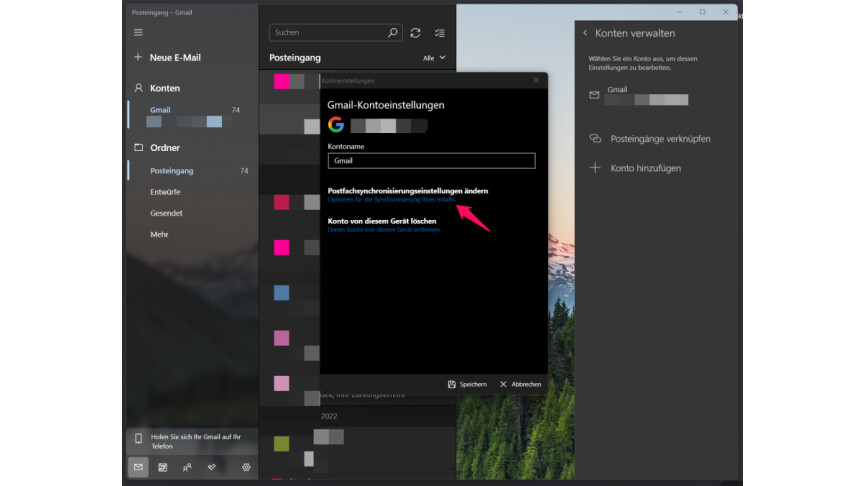Click the Google logo in the dialog
864x486 pixels.
pos(336,125)
